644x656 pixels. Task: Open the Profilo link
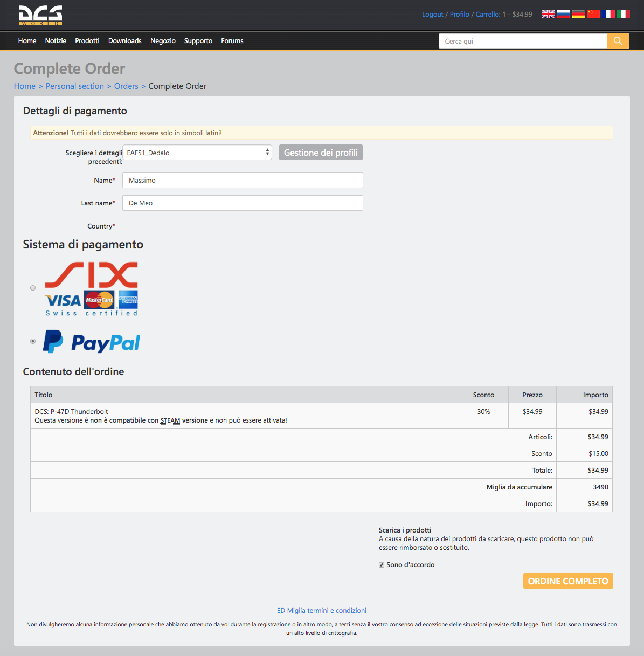(x=460, y=15)
